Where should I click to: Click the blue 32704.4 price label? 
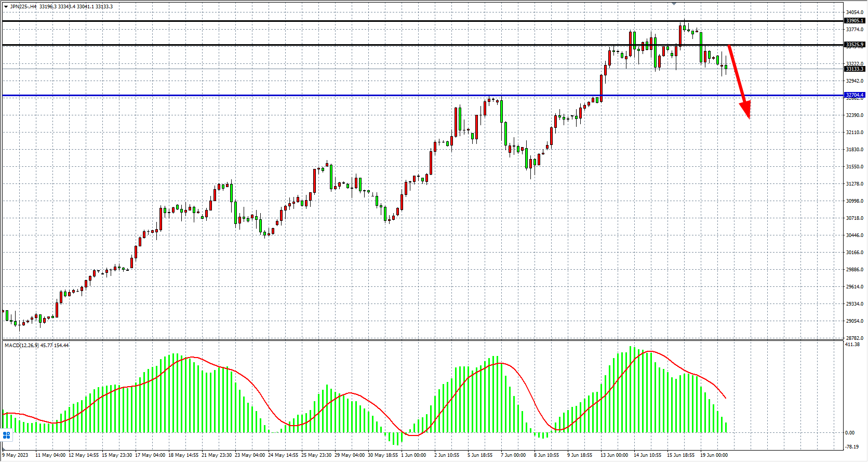[854, 95]
